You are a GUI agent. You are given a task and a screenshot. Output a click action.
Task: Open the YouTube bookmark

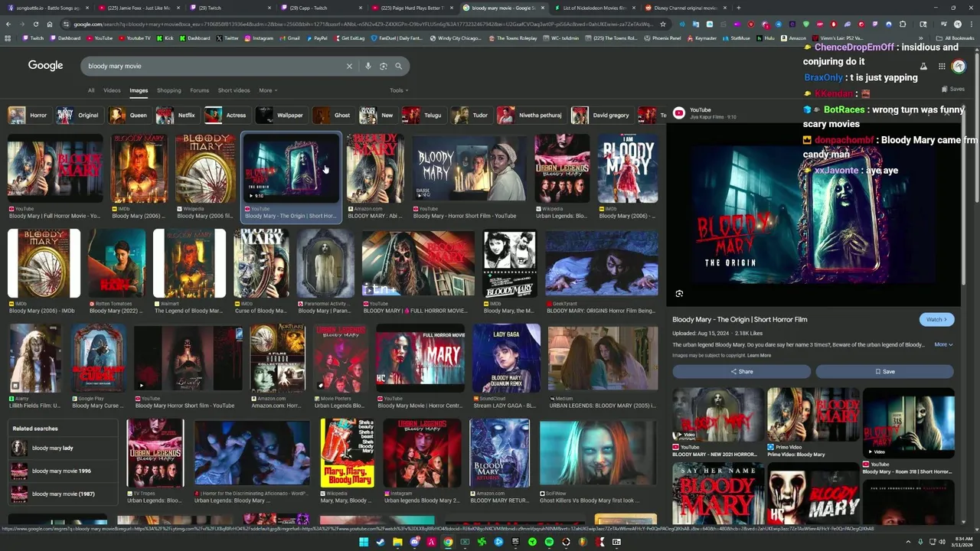pyautogui.click(x=99, y=37)
